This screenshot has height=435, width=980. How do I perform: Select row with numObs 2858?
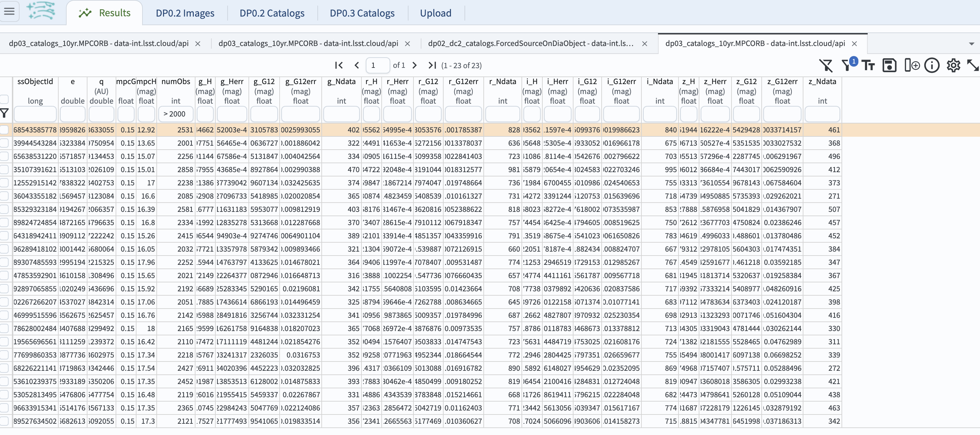pyautogui.click(x=4, y=169)
